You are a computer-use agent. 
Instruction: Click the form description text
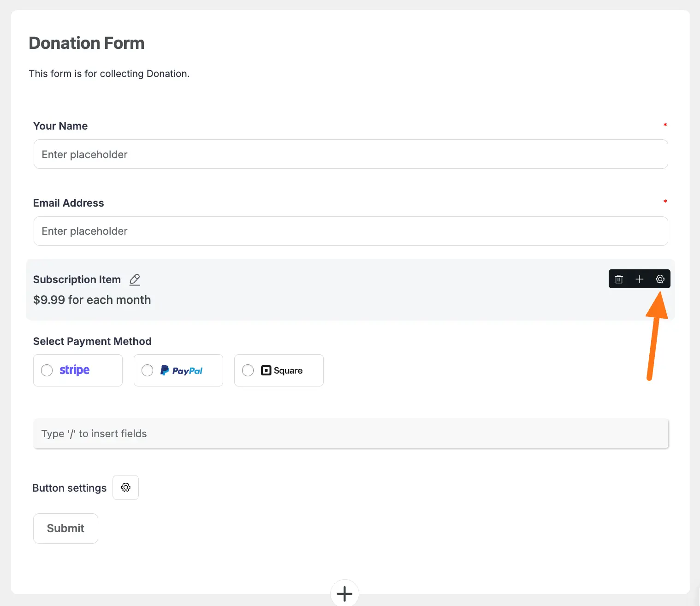pos(109,74)
